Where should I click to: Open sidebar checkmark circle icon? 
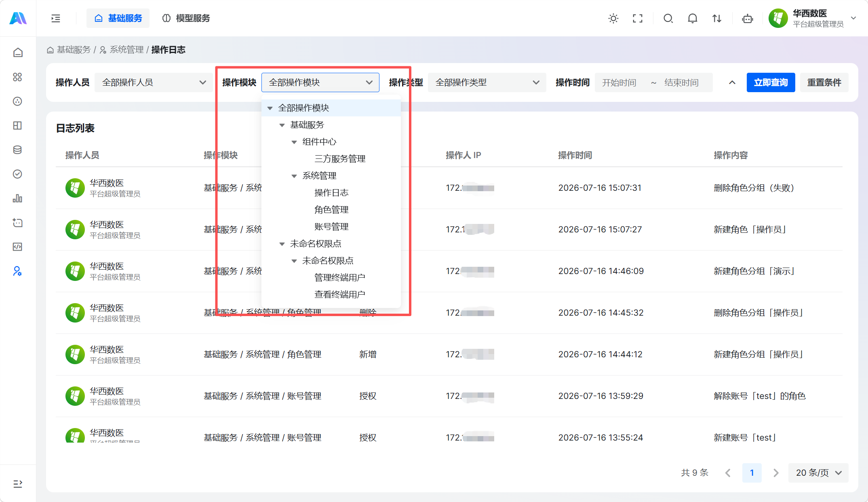(x=17, y=174)
